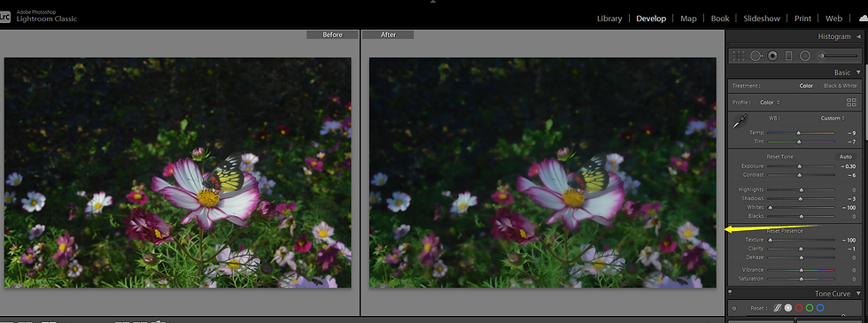Open the Profile Color dropdown
Image resolution: width=868 pixels, height=323 pixels.
tap(770, 103)
